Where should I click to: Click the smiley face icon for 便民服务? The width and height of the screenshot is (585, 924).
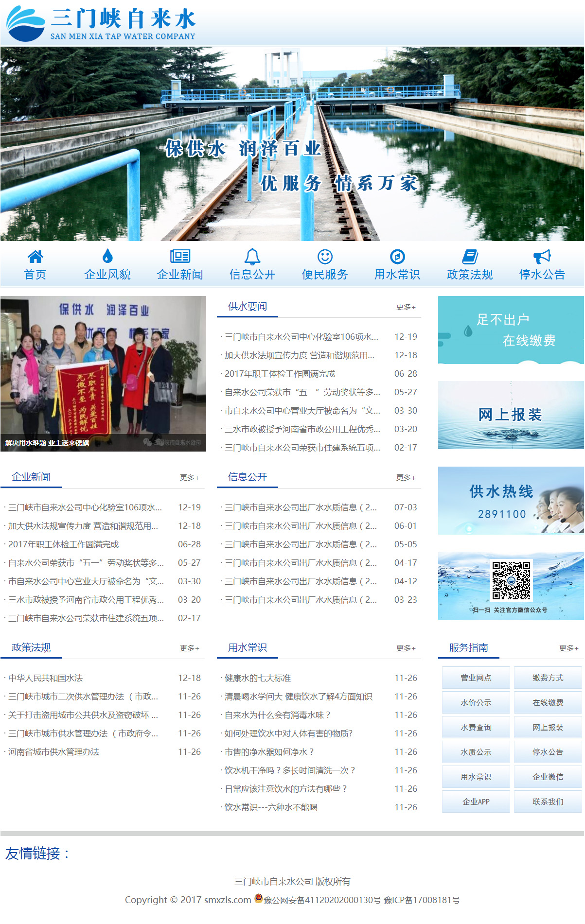(325, 256)
